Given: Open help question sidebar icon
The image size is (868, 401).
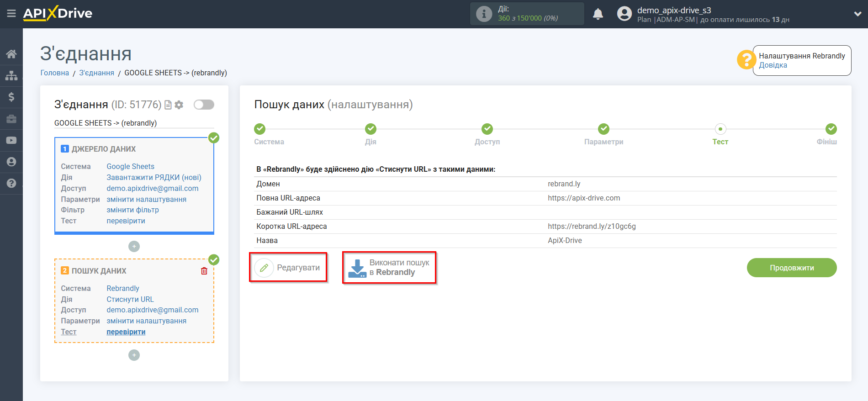Looking at the screenshot, I should pyautogui.click(x=11, y=183).
